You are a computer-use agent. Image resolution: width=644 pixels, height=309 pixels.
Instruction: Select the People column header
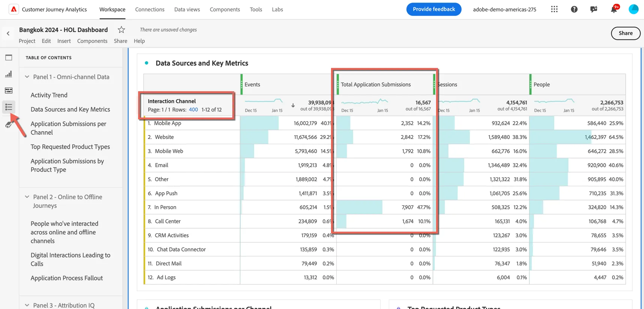(542, 84)
